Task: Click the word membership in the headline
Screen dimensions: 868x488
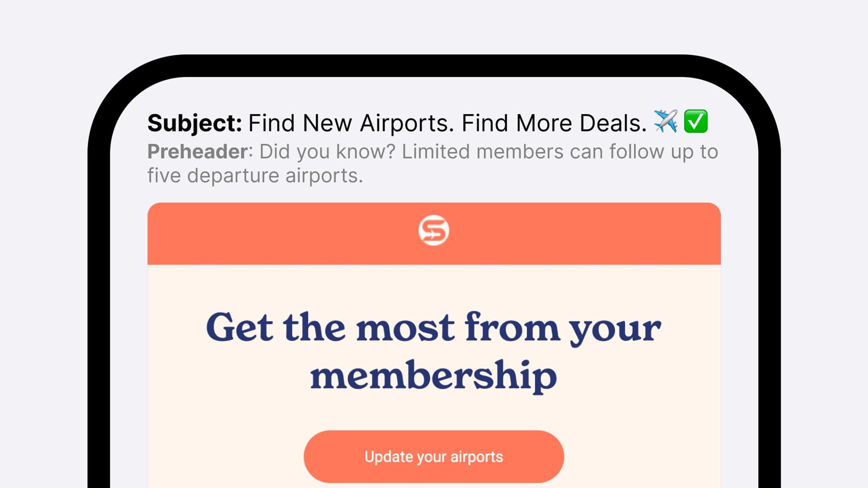Action: tap(434, 376)
